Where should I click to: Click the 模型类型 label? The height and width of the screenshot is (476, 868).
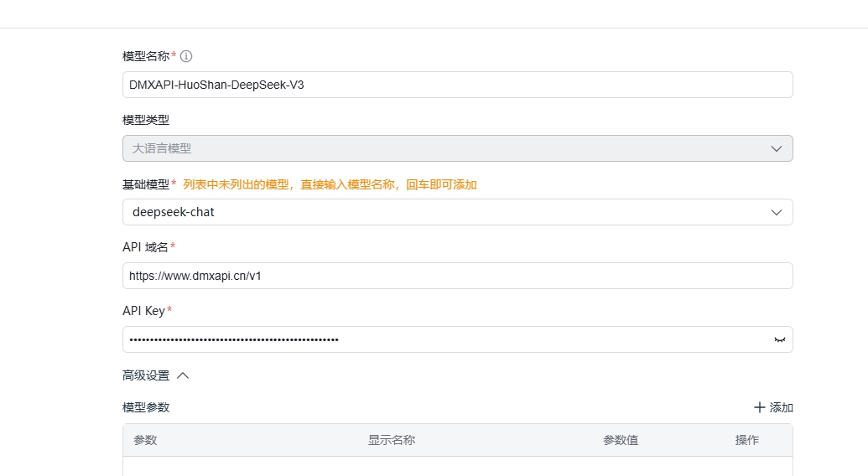tap(146, 120)
